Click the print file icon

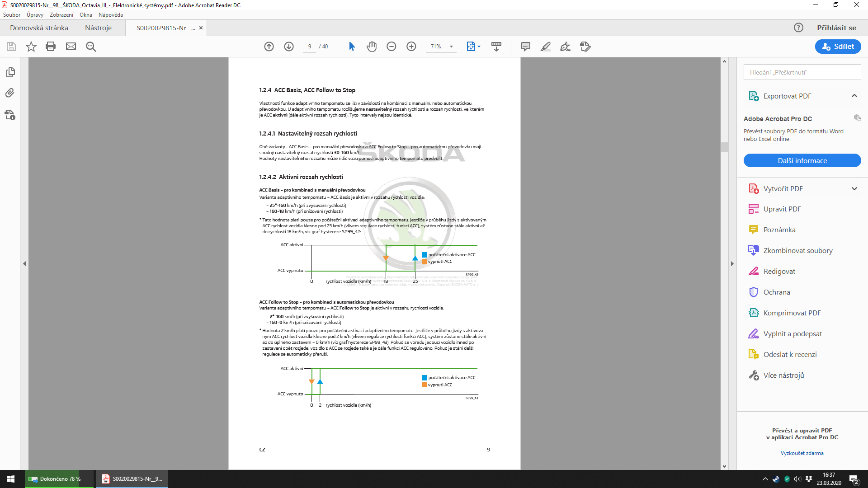click(51, 47)
